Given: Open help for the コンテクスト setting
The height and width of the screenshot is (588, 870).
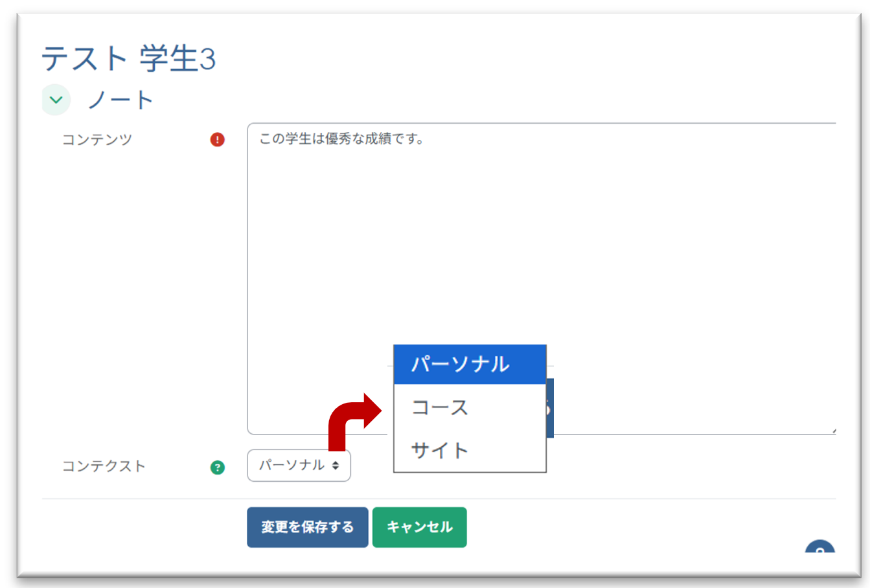Looking at the screenshot, I should [x=218, y=466].
